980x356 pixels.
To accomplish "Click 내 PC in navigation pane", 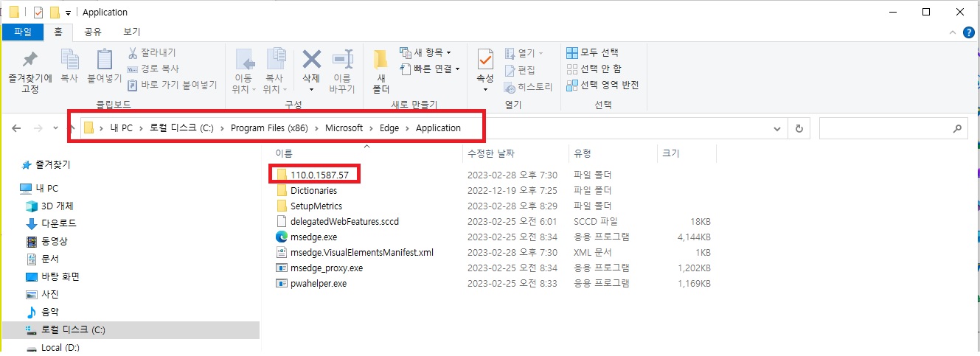I will (x=46, y=188).
